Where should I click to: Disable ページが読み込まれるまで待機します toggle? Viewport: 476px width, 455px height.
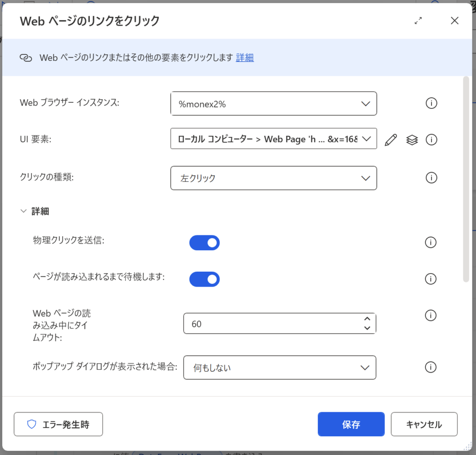pyautogui.click(x=204, y=279)
